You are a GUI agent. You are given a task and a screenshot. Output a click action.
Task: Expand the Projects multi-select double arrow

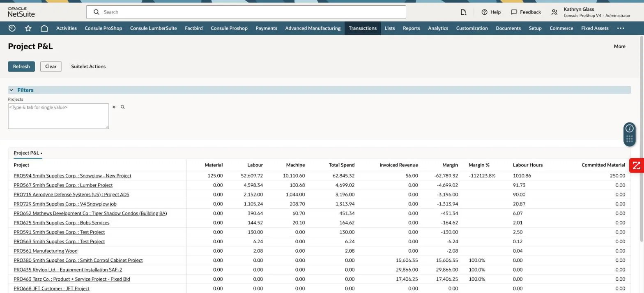click(114, 107)
